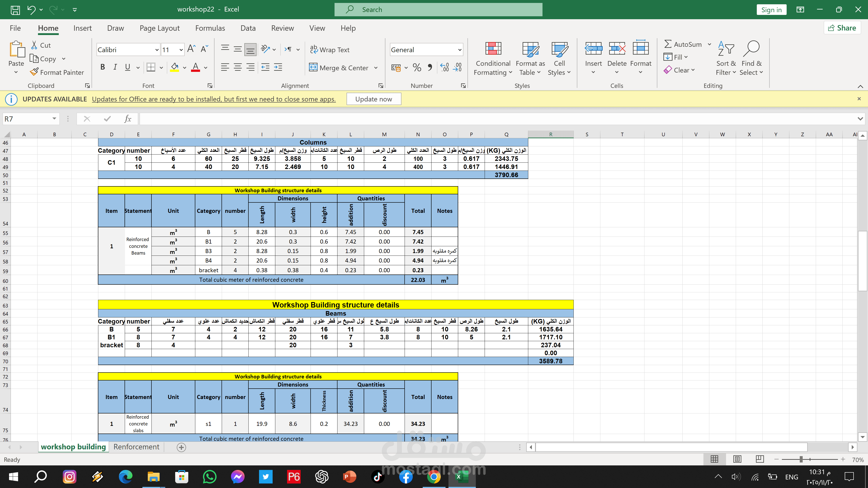Increase decimal places

[444, 67]
